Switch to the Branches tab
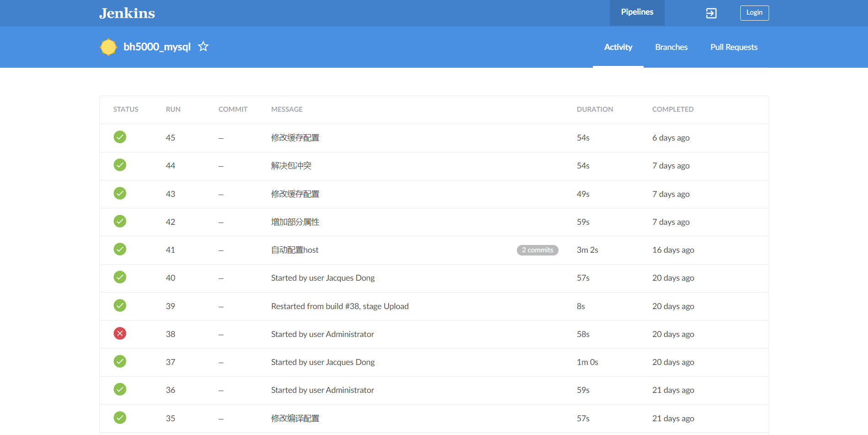The width and height of the screenshot is (868, 435). (671, 47)
